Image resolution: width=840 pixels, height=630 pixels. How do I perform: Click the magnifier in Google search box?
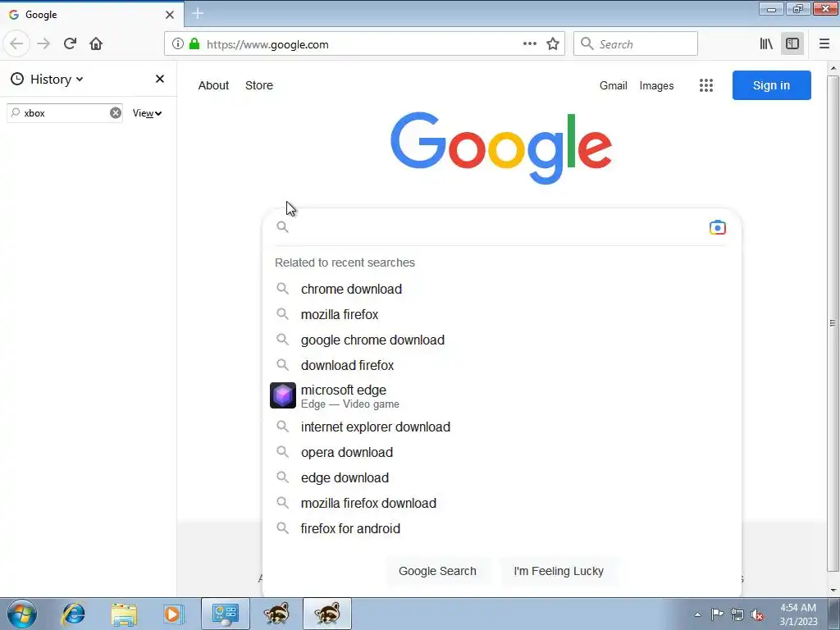pos(282,227)
